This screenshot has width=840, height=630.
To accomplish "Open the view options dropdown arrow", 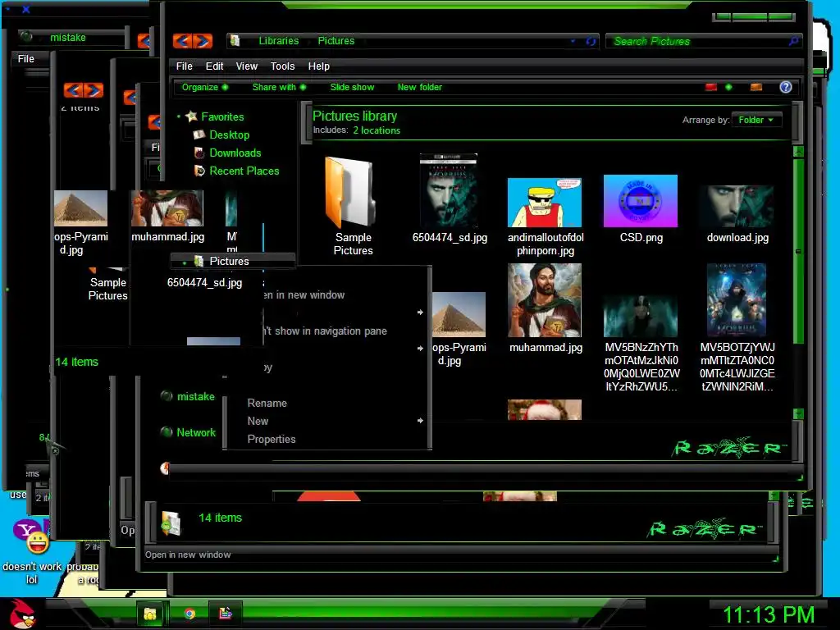I will click(728, 87).
